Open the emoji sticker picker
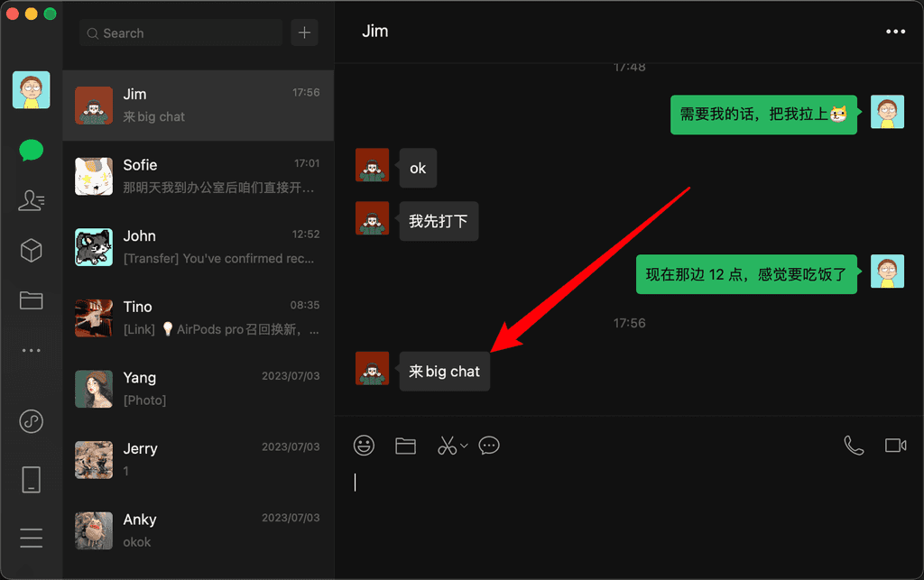The image size is (924, 580). point(364,445)
